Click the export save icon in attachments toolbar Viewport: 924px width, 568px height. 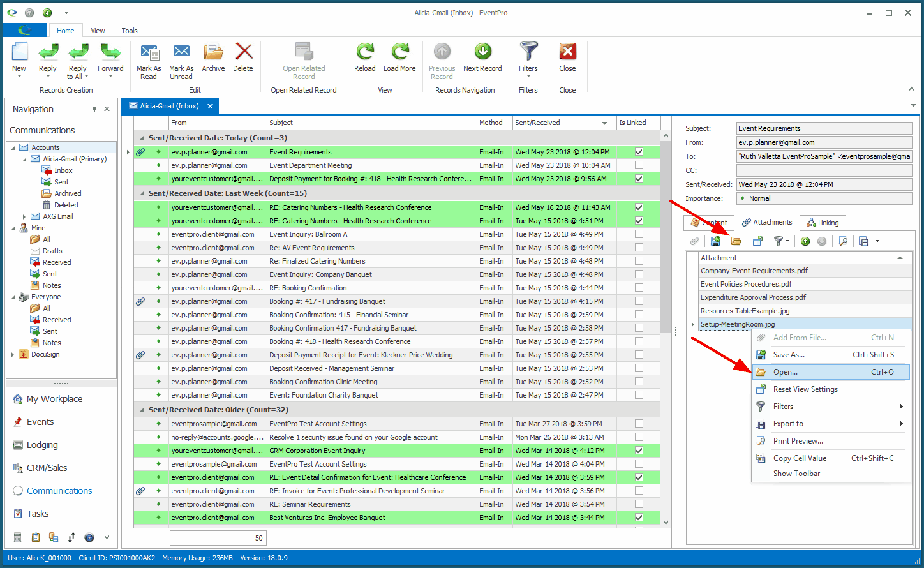tap(864, 241)
